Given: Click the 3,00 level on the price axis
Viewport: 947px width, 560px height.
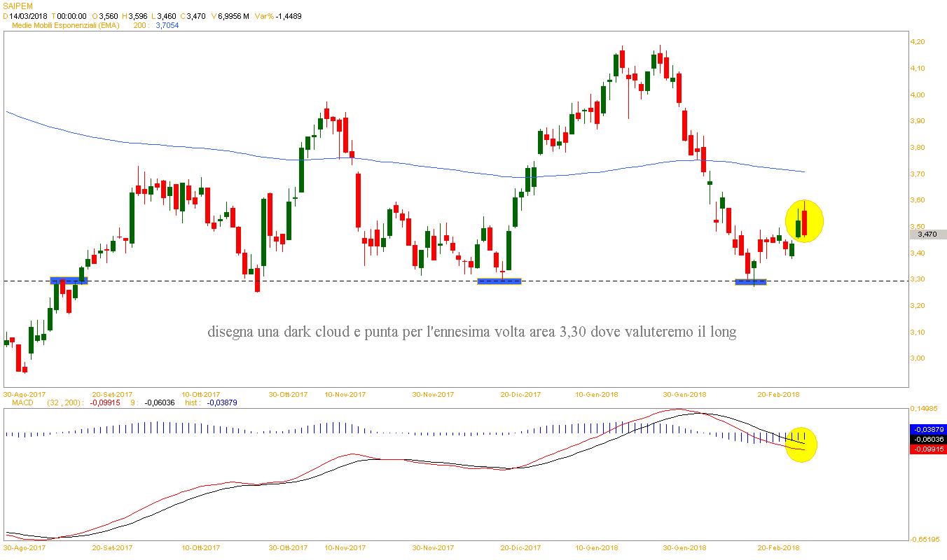Looking at the screenshot, I should pyautogui.click(x=917, y=358).
